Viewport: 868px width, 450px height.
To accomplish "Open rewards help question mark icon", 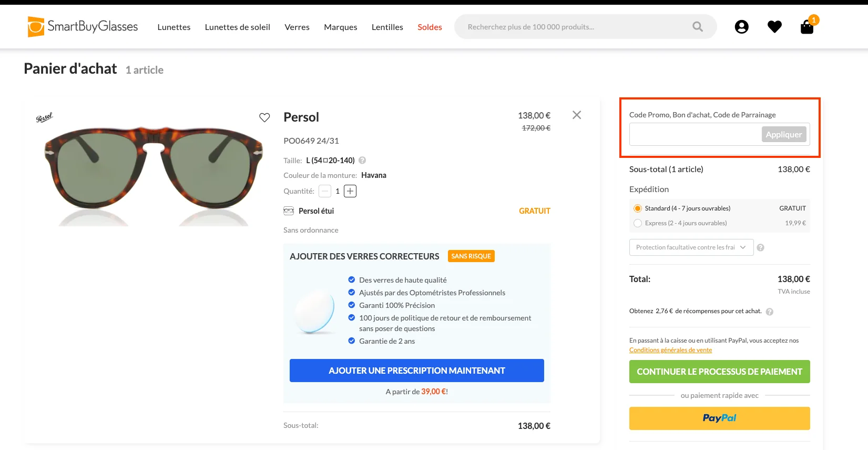I will tap(770, 312).
